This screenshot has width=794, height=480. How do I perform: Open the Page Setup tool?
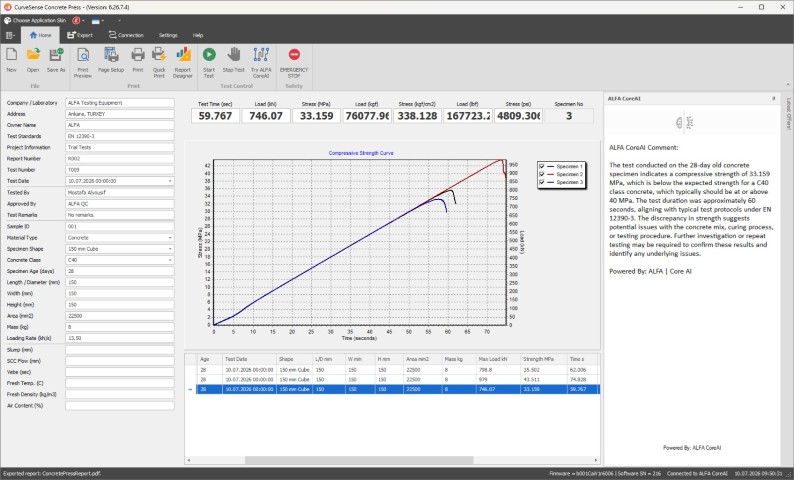(x=111, y=54)
